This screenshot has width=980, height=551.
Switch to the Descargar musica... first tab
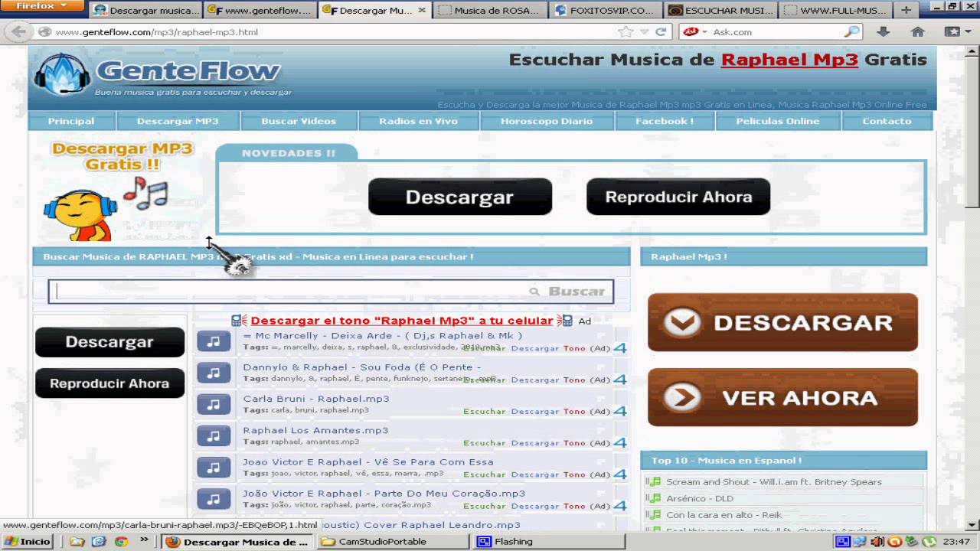click(145, 11)
